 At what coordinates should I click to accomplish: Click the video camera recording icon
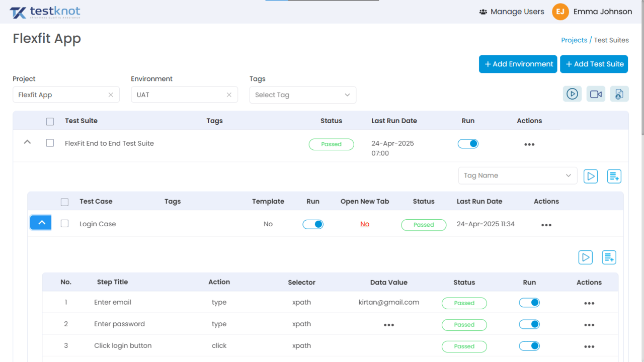596,94
